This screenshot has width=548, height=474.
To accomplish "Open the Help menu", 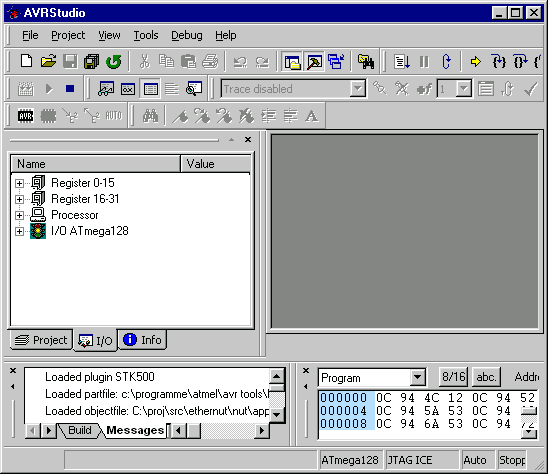I will point(225,35).
